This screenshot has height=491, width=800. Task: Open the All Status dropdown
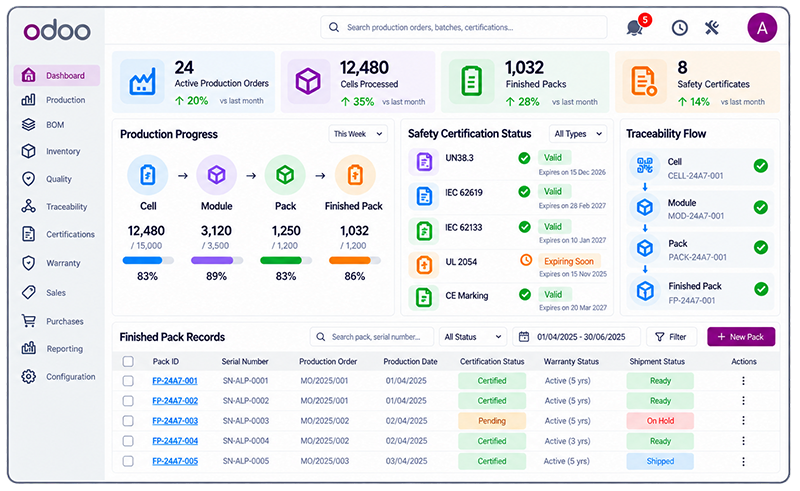click(x=473, y=337)
